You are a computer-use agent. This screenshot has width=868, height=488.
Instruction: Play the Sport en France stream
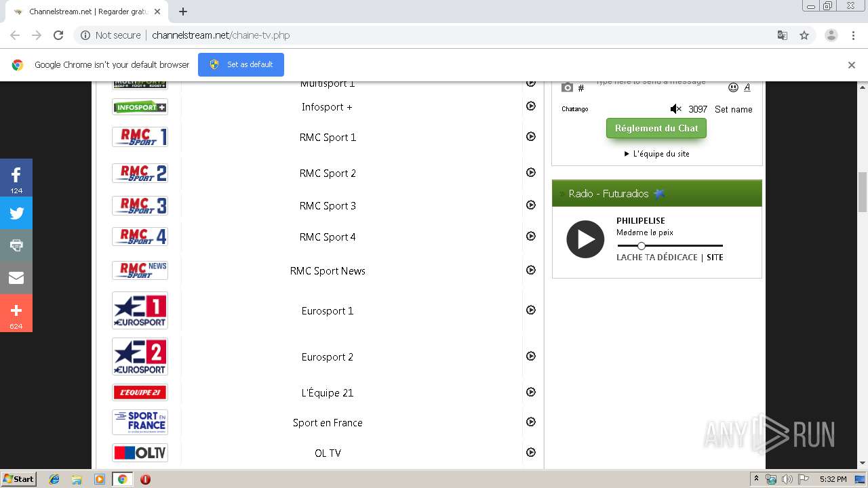tap(531, 422)
